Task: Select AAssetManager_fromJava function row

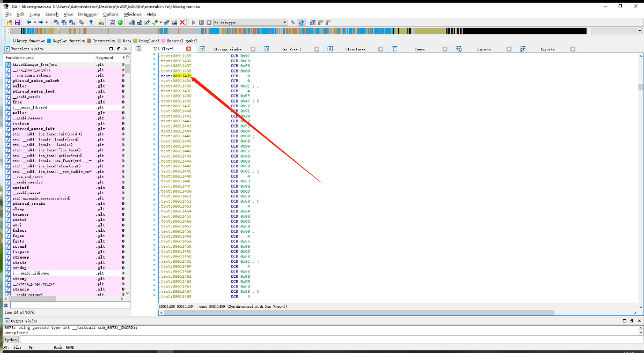Action: [64, 64]
